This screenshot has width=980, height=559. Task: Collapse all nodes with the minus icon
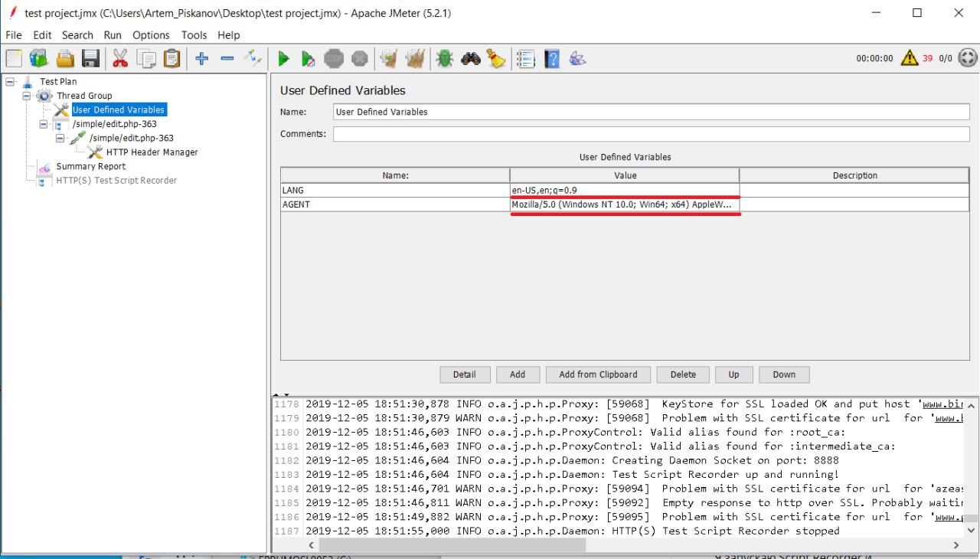click(x=227, y=58)
